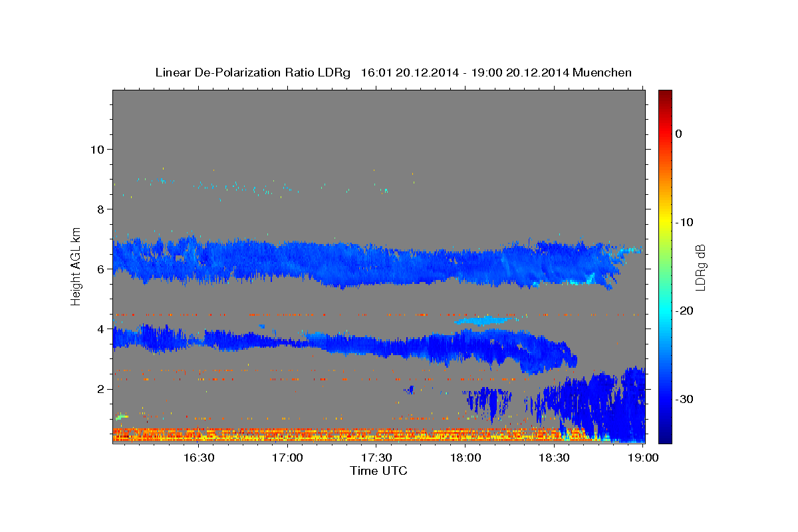Click the colorbar value label -20
Screen dimensions: 798x532
click(x=685, y=311)
